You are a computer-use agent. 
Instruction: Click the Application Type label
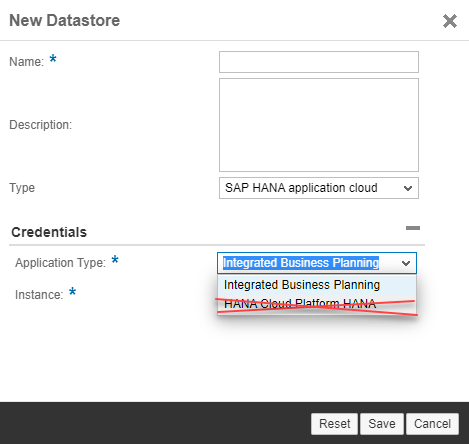60,263
